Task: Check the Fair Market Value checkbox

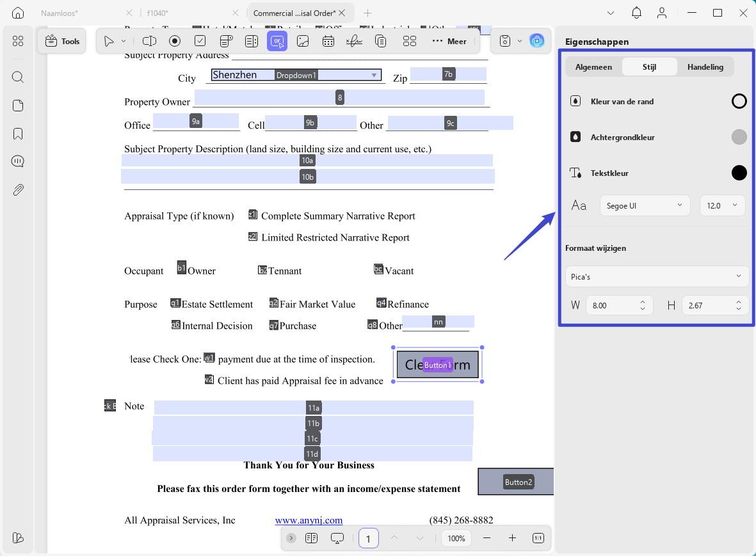Action: (x=274, y=303)
